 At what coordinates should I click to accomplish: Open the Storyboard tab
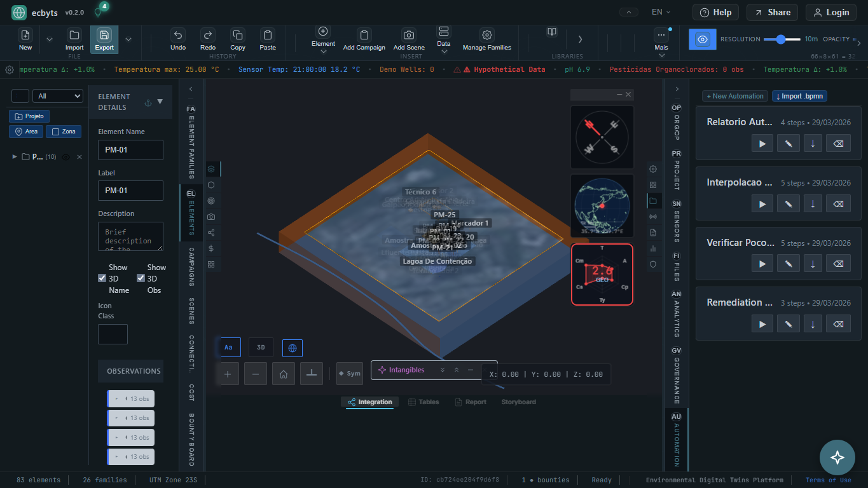(x=518, y=402)
